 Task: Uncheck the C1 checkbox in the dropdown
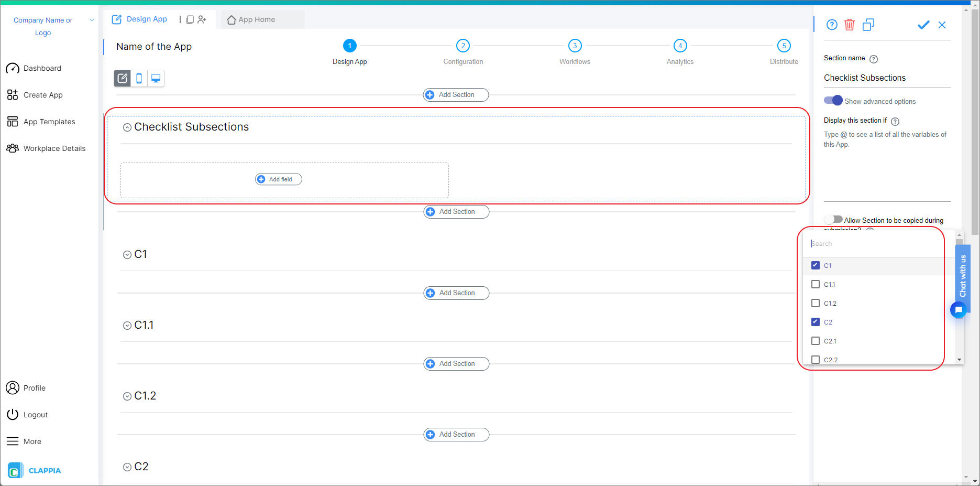[x=815, y=265]
